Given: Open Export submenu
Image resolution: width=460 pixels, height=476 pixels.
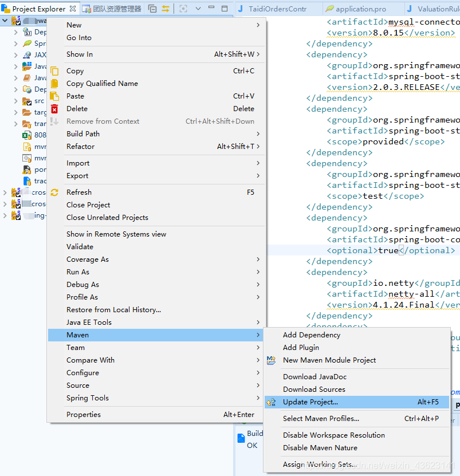Looking at the screenshot, I should (156, 176).
